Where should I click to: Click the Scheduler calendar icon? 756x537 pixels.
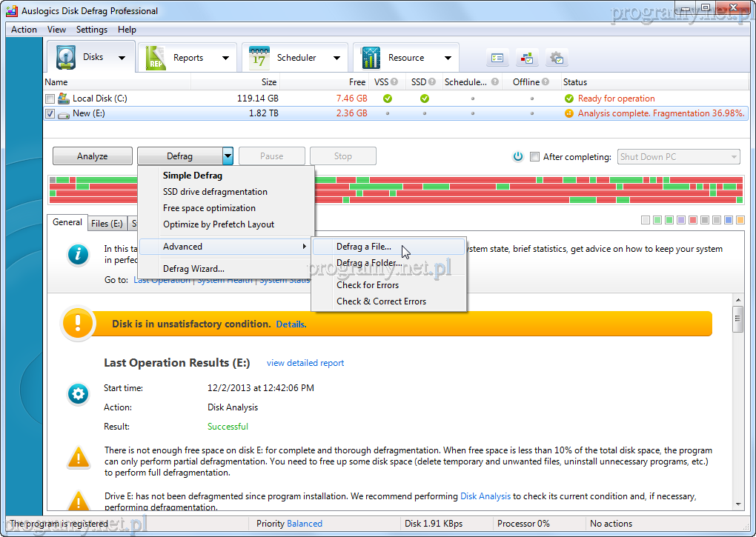click(x=259, y=58)
